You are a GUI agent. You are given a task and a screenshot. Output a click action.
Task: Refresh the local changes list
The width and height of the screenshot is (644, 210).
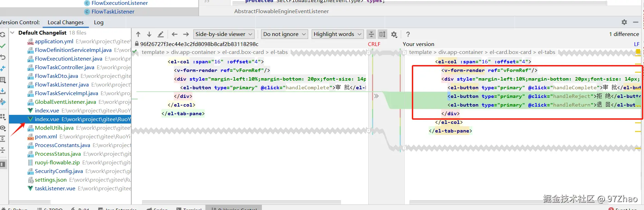click(x=2, y=35)
